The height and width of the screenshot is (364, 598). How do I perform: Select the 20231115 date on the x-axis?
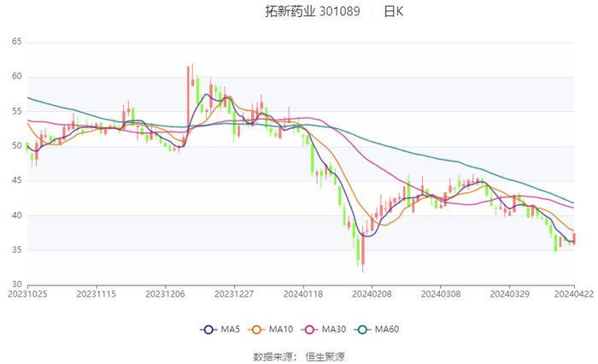(97, 292)
